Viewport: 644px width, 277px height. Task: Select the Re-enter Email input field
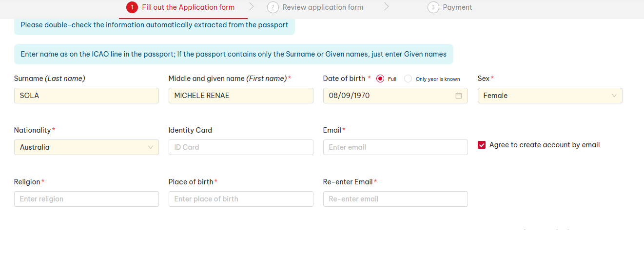pyautogui.click(x=395, y=199)
